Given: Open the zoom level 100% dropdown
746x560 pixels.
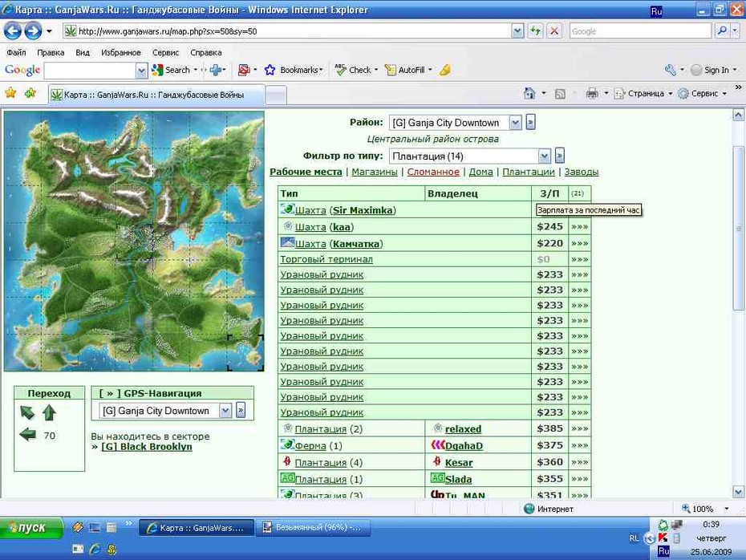Looking at the screenshot, I should pos(727,509).
